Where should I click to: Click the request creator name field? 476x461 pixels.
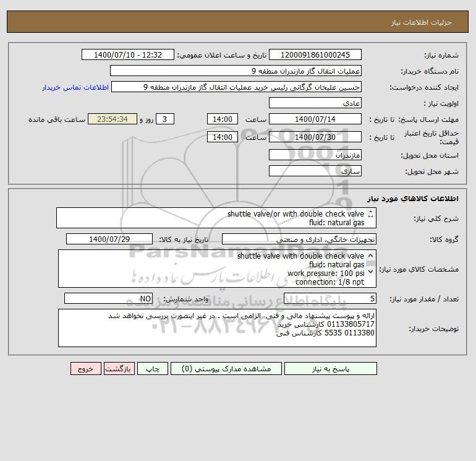(x=237, y=87)
